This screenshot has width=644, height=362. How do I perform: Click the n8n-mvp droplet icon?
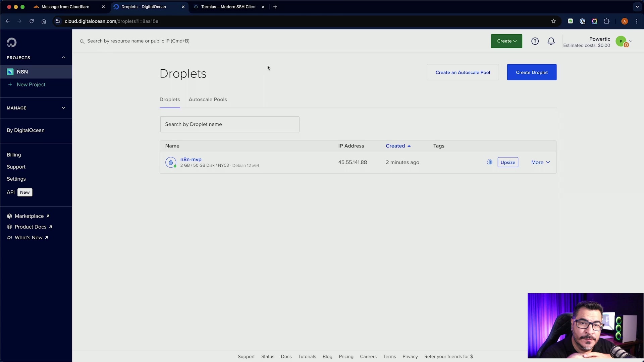[171, 162]
